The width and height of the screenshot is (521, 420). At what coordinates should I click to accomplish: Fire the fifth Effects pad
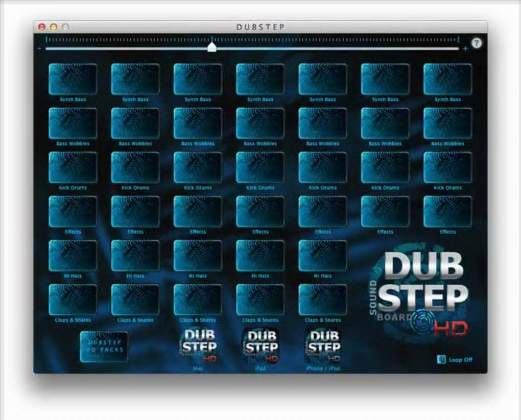pos(323,211)
